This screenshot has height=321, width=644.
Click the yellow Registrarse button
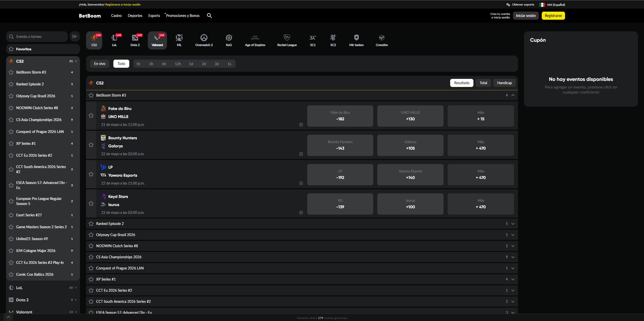click(x=553, y=16)
